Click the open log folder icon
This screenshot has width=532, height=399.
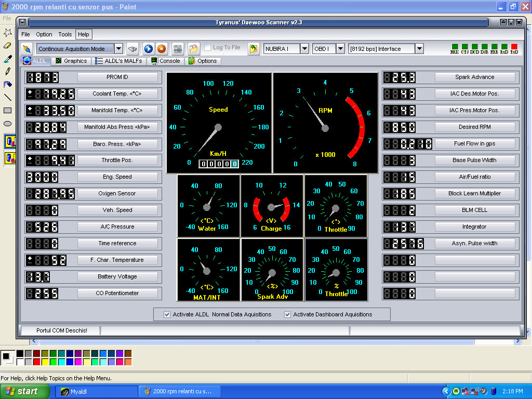[x=193, y=49]
